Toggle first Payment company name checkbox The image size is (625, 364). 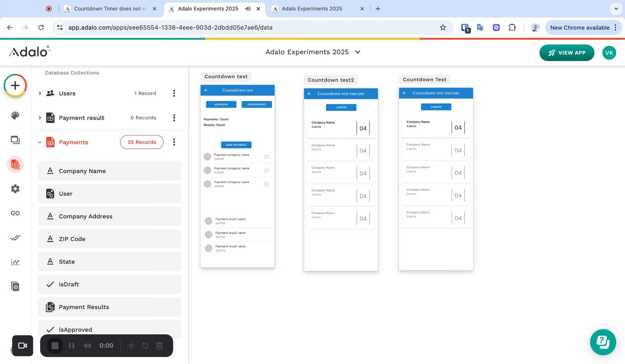[x=267, y=157]
